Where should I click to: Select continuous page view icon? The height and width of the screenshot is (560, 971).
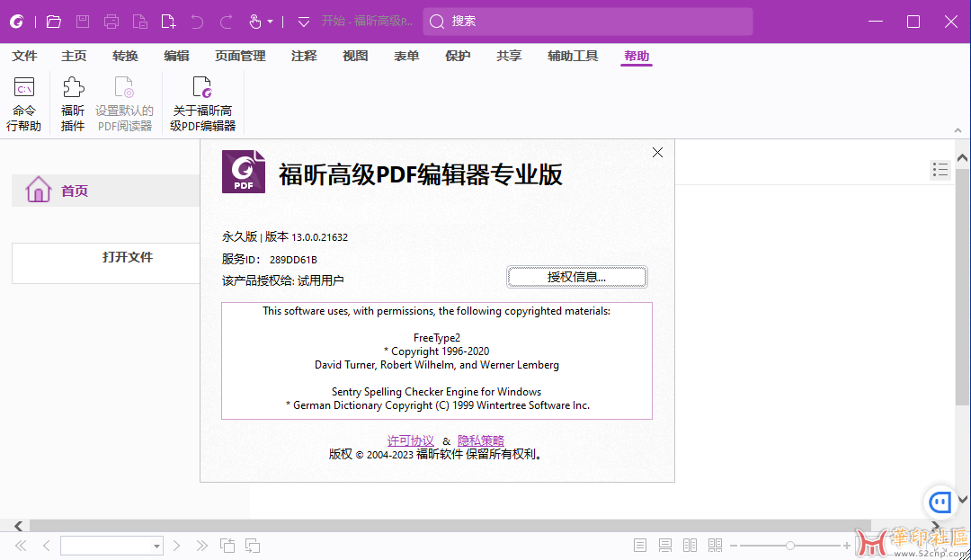click(665, 545)
